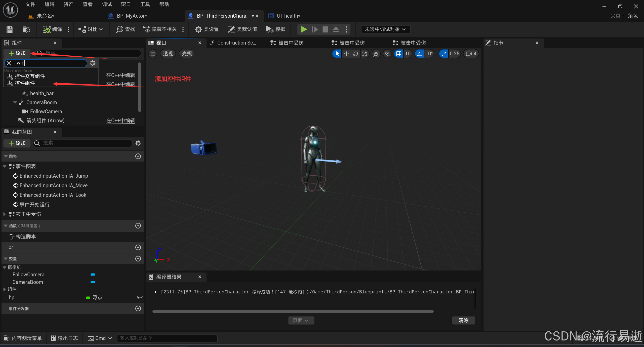This screenshot has width=644, height=347.
Task: Select the rotate tool in viewport
Action: 355,54
